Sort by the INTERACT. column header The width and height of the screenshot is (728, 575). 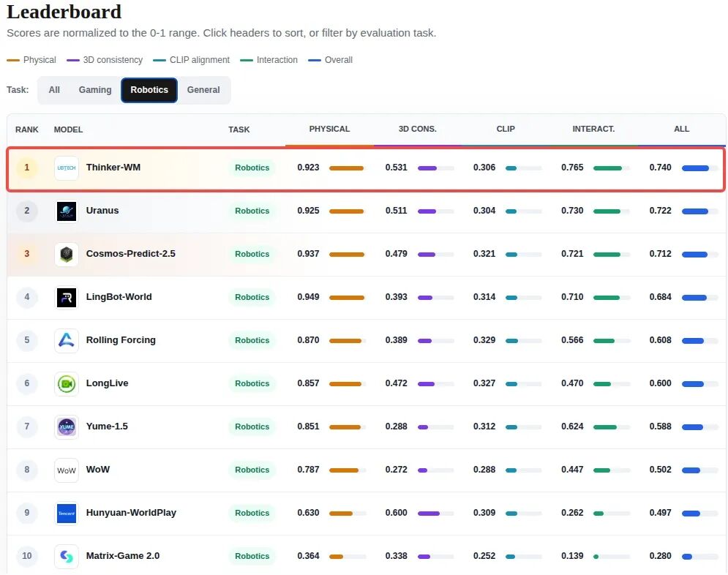pos(593,129)
